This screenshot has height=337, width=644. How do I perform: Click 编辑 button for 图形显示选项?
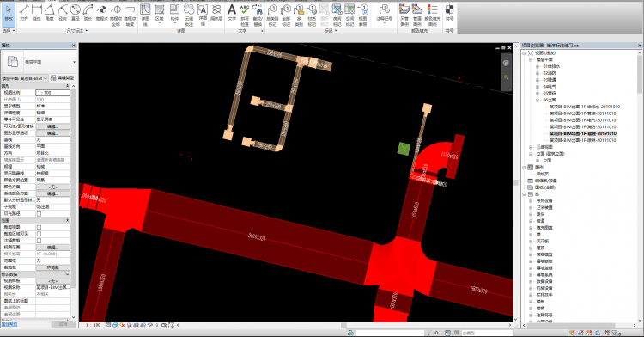click(52, 133)
